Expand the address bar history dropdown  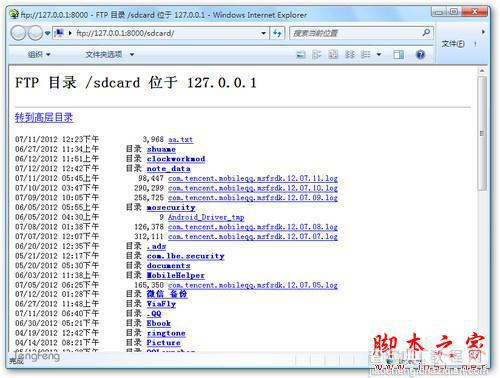[264, 33]
